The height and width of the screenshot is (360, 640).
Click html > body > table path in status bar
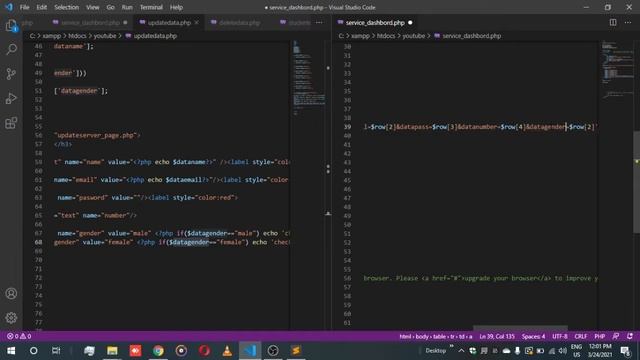point(436,336)
